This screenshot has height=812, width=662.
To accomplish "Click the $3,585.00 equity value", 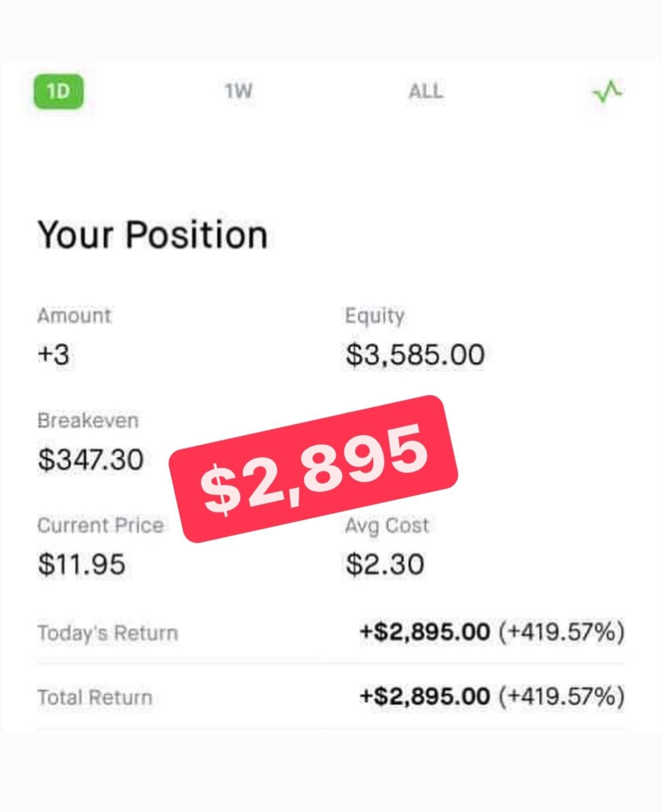I will [415, 355].
